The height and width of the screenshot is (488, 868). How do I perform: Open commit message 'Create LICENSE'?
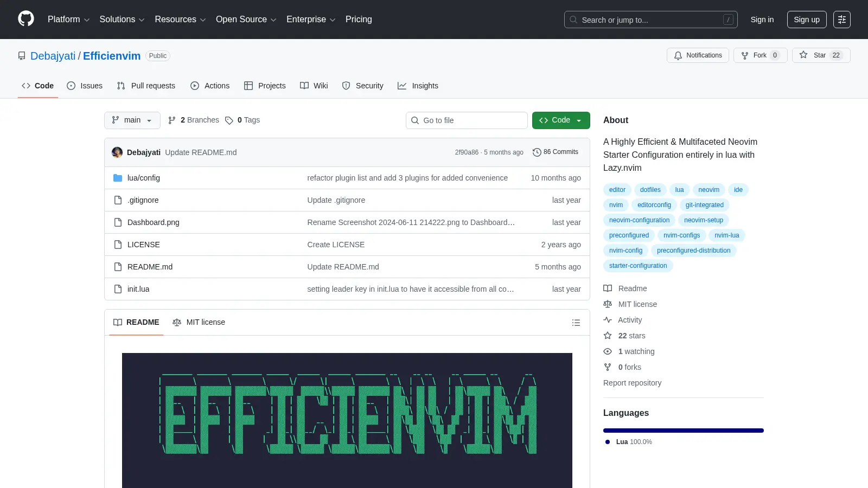pyautogui.click(x=336, y=245)
